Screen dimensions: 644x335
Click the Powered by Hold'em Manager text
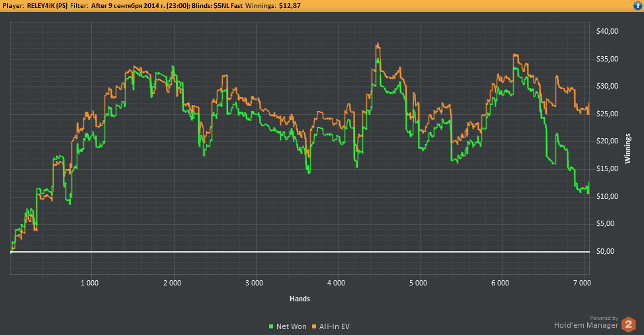pyautogui.click(x=586, y=322)
